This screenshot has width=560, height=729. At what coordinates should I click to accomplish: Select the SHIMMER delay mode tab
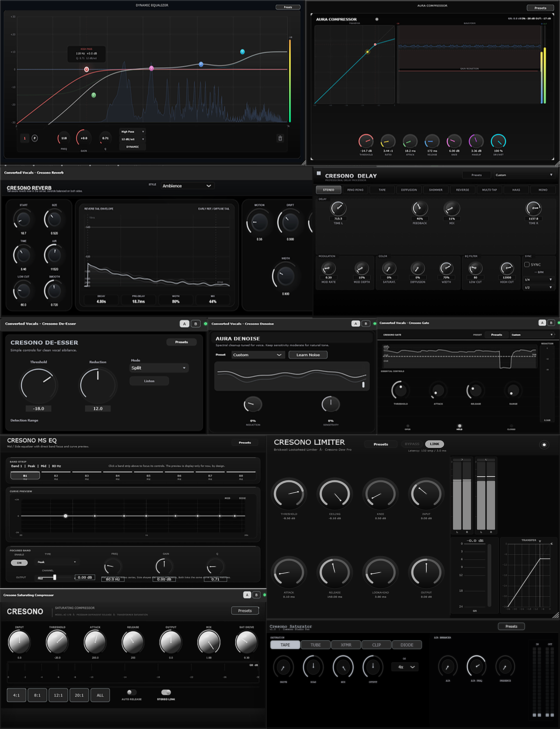tap(436, 190)
